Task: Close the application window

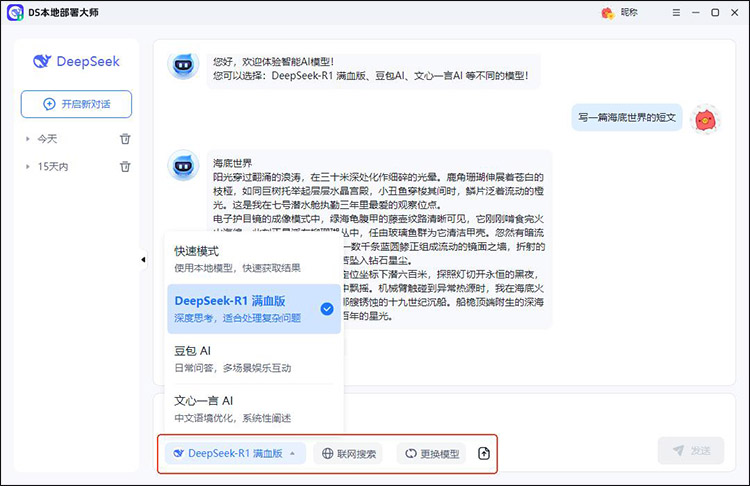Action: [x=735, y=12]
